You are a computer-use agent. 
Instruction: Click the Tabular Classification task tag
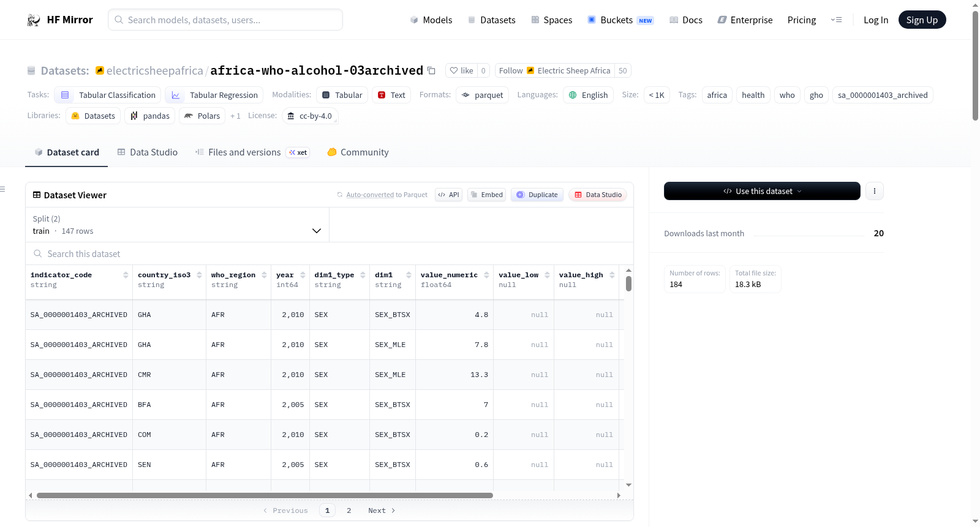coord(108,95)
